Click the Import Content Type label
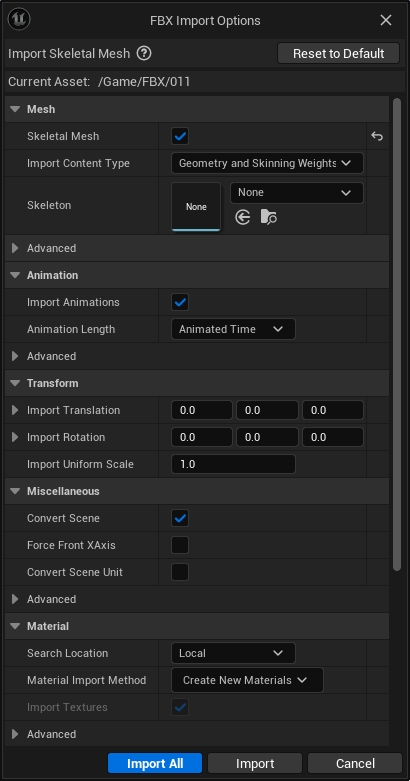The image size is (410, 781). 78,163
